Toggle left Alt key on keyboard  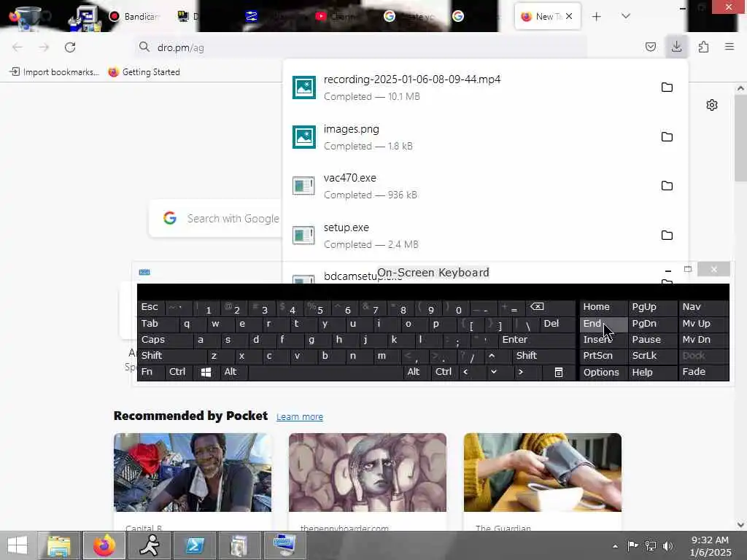[x=233, y=372]
